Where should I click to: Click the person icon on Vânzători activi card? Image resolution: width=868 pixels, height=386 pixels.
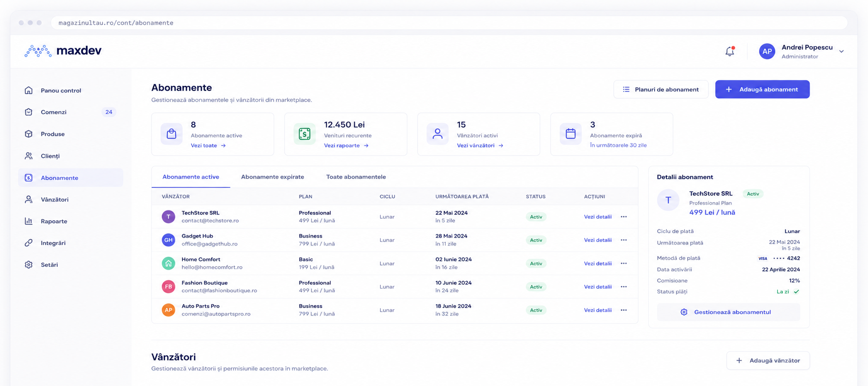[x=437, y=134]
